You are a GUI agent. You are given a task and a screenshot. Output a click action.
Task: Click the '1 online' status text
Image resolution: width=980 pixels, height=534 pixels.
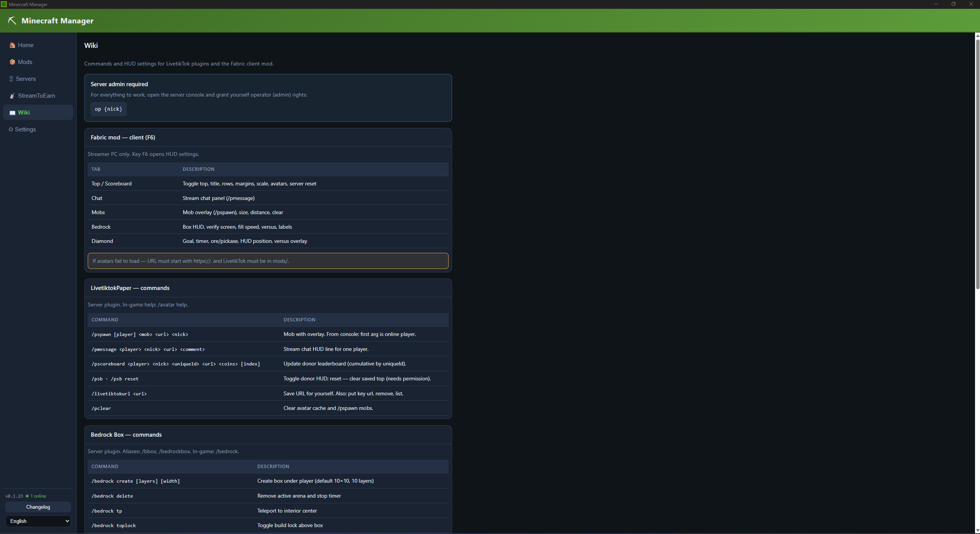(x=38, y=496)
